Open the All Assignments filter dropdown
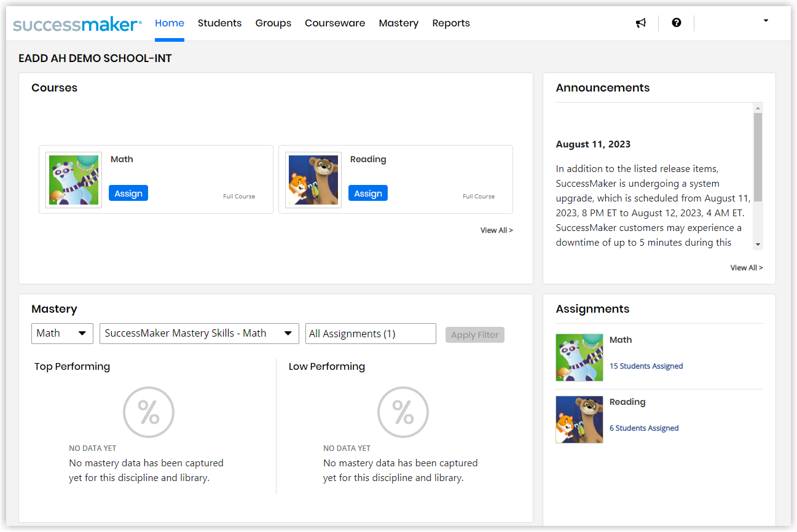Screen dimensions: 797x532 click(x=371, y=334)
